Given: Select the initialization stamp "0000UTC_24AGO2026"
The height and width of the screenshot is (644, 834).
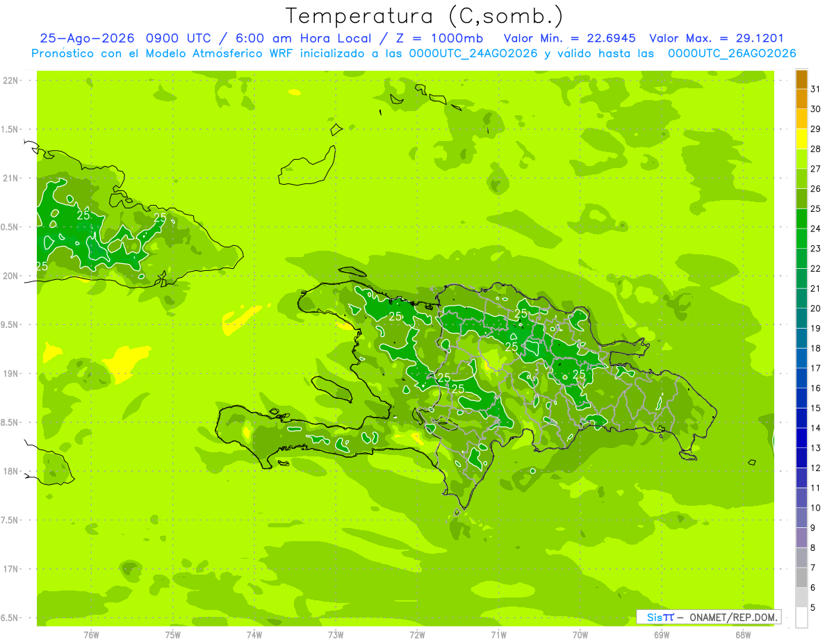Looking at the screenshot, I should tap(473, 53).
